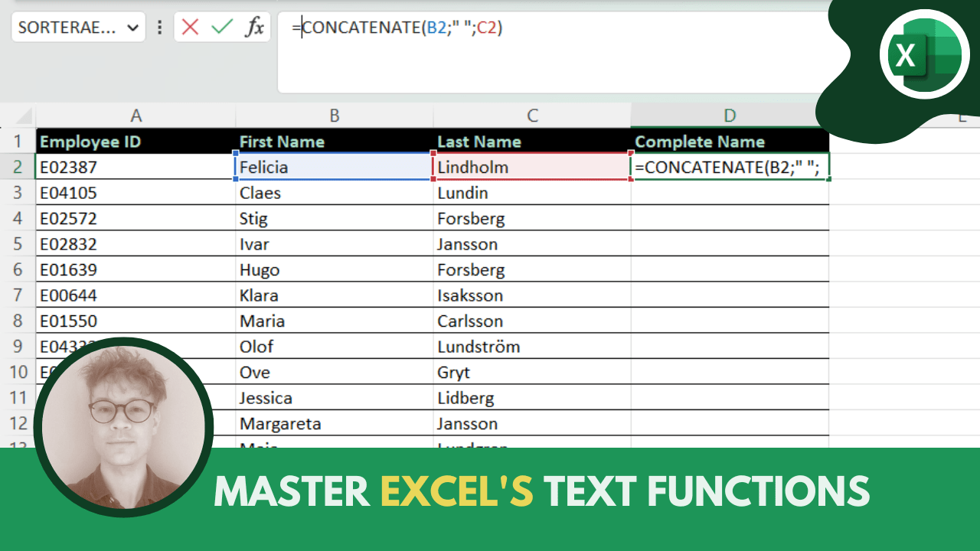
Task: Click inside the Name Box field
Action: click(x=67, y=28)
